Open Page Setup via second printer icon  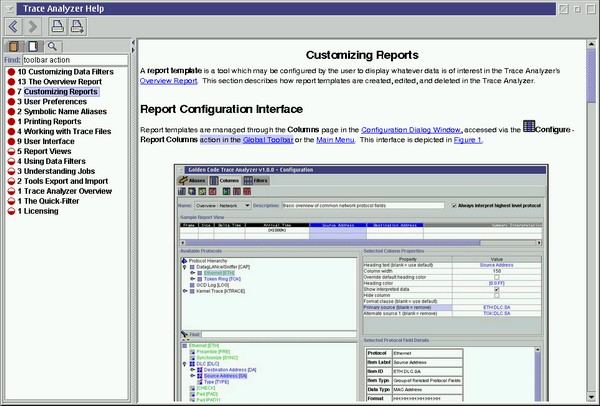78,26
